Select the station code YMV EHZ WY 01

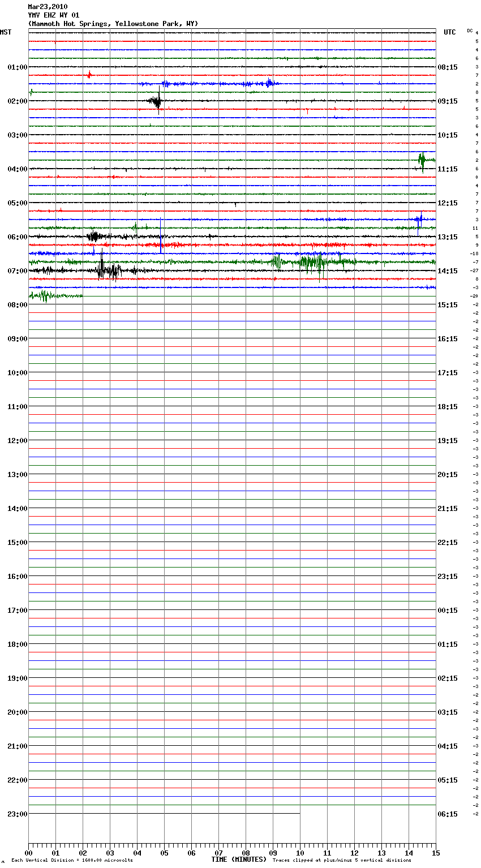coord(54,15)
